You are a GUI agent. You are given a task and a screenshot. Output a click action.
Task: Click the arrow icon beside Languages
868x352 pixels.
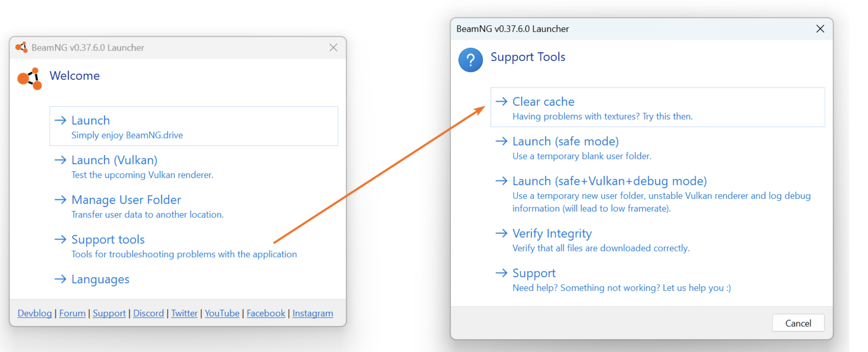(60, 279)
